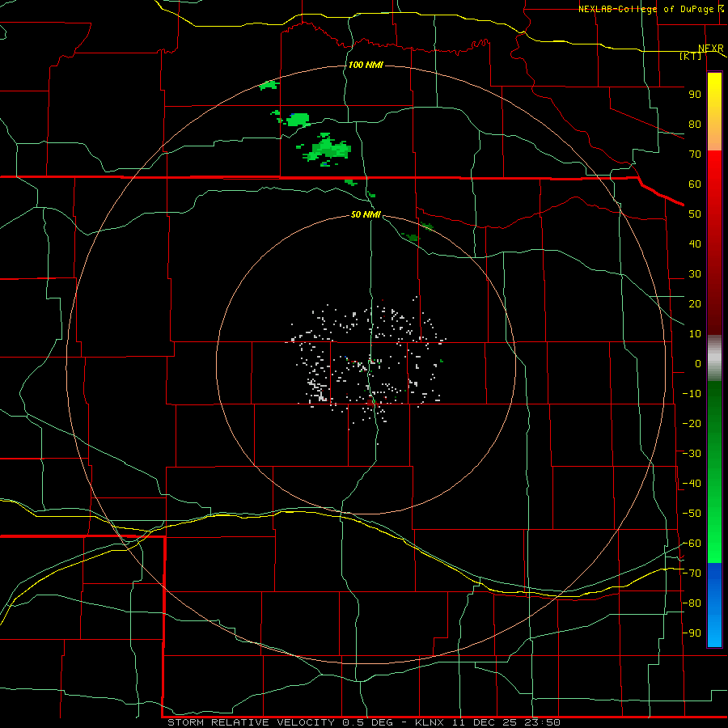The width and height of the screenshot is (728, 728).
Task: Click the "[KT]" units label
Action: pos(691,56)
